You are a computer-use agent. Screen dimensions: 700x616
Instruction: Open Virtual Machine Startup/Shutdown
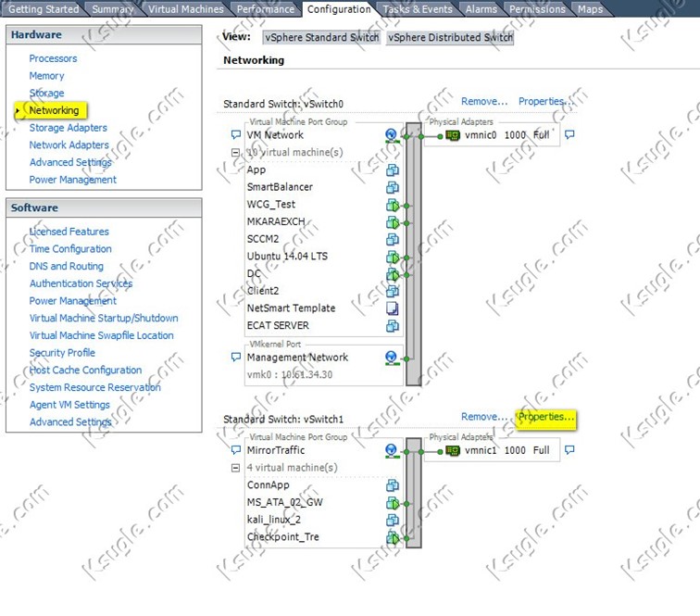[104, 318]
